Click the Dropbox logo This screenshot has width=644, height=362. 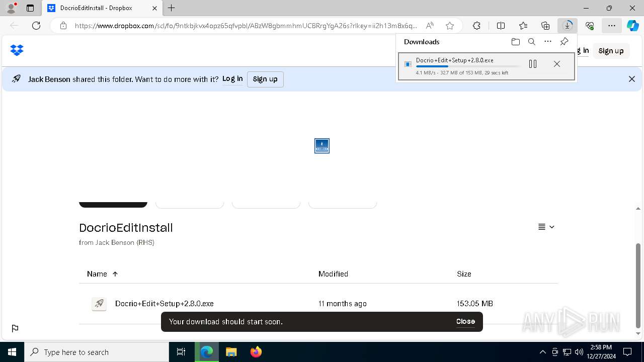coord(17,50)
